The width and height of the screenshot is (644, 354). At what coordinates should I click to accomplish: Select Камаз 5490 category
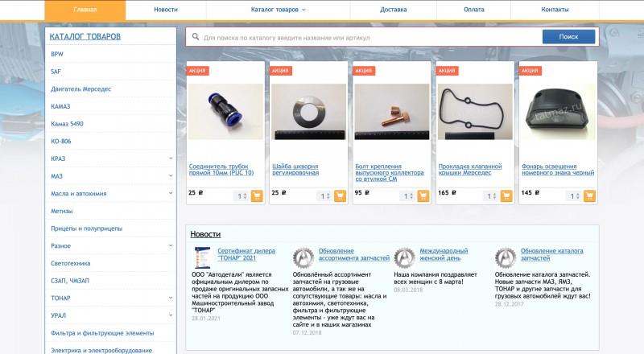(67, 124)
